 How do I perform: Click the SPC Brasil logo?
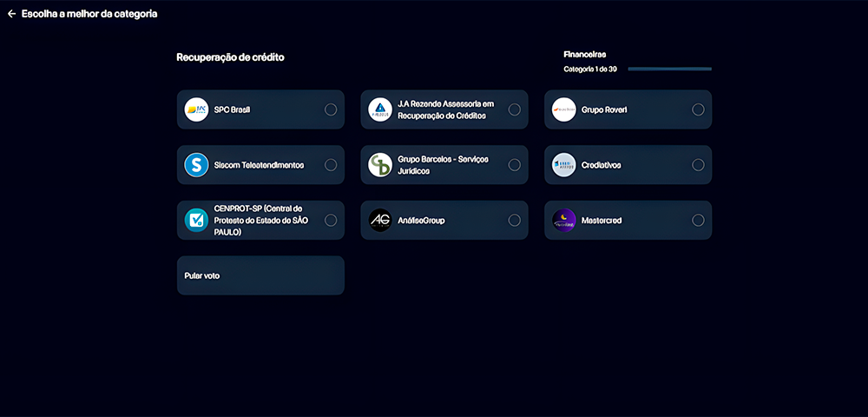197,109
